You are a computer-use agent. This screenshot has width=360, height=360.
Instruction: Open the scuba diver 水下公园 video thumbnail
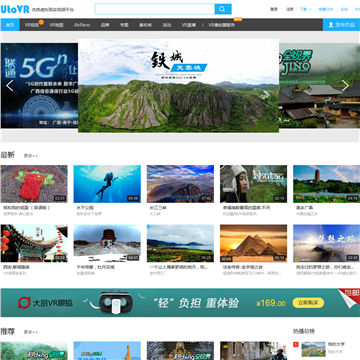[107, 184]
